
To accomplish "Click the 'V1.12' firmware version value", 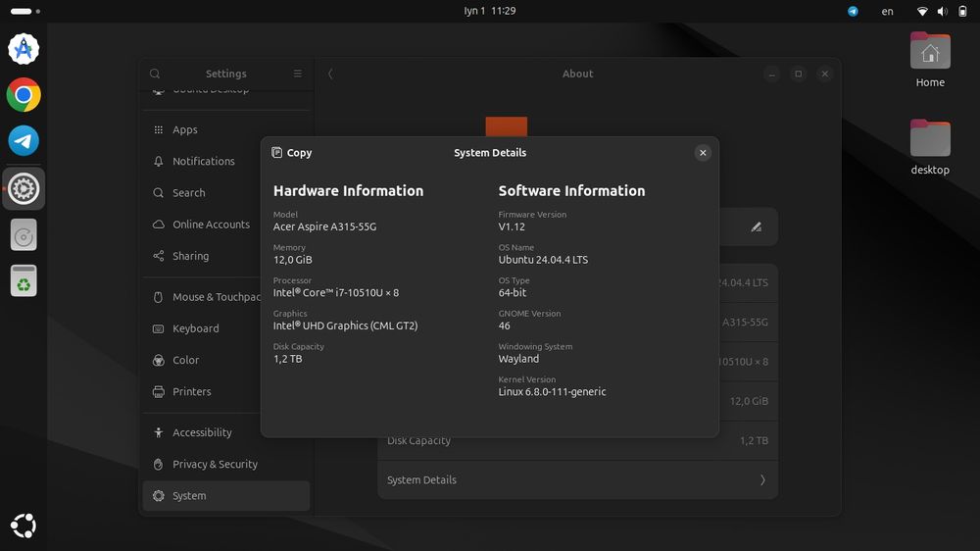I will tap(512, 226).
